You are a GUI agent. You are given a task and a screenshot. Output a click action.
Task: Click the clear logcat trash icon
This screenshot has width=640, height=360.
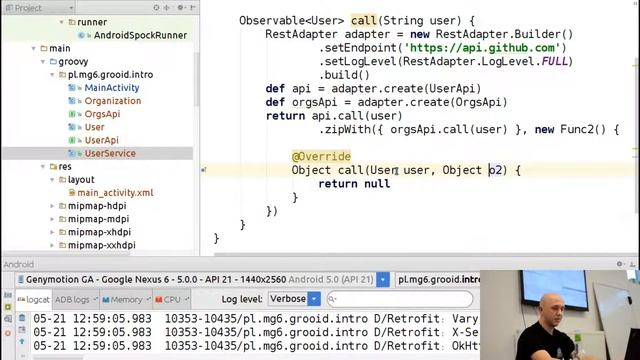point(22,318)
